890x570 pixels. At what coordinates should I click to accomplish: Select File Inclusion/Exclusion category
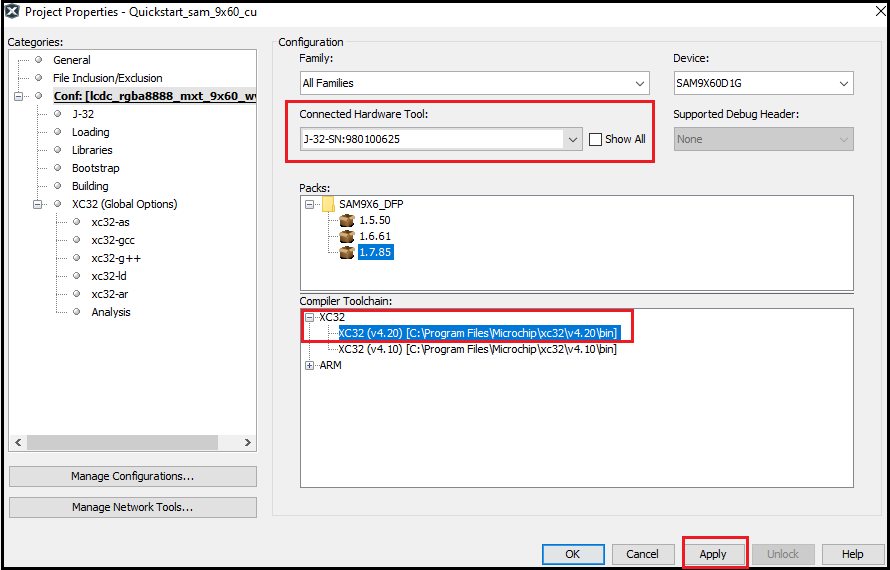(108, 78)
